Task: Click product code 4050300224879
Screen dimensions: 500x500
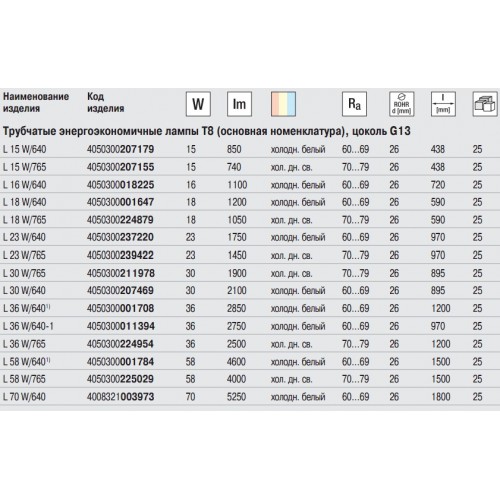Action: [x=120, y=220]
